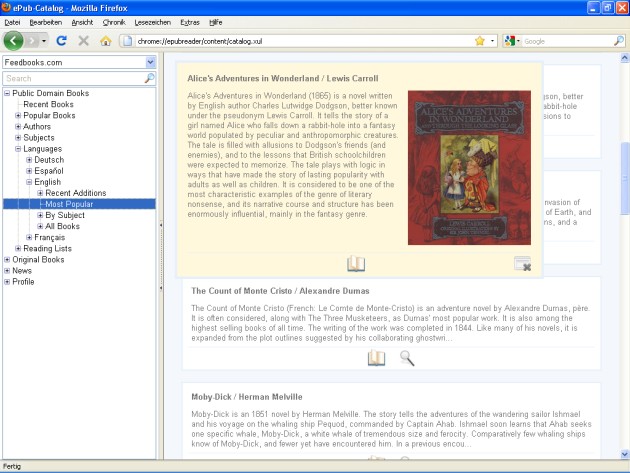Open the Ansicht menu

click(x=82, y=23)
